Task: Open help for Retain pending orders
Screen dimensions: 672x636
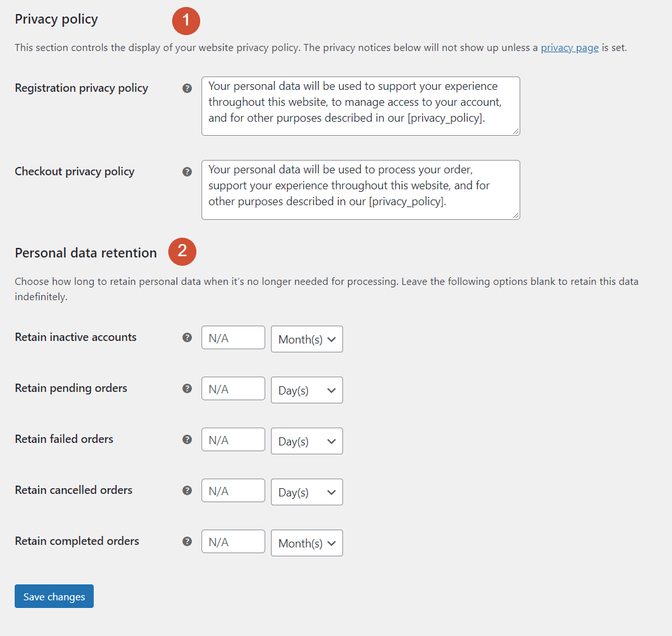Action: [x=187, y=389]
